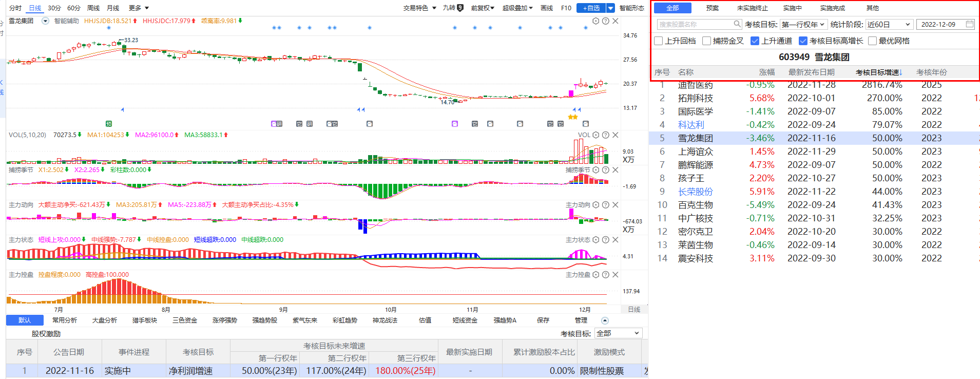
Task: Show help for 主力控盘 indicator
Action: [605, 275]
